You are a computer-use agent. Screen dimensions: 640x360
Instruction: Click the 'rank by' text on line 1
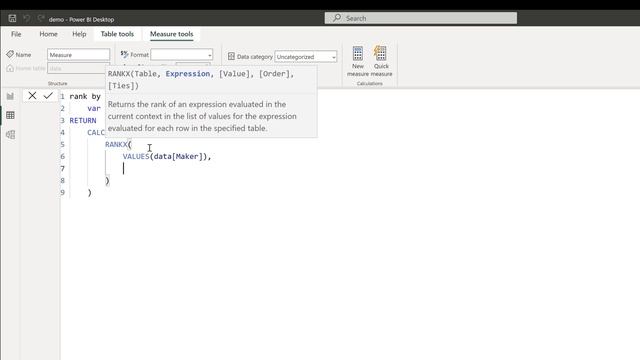point(85,96)
